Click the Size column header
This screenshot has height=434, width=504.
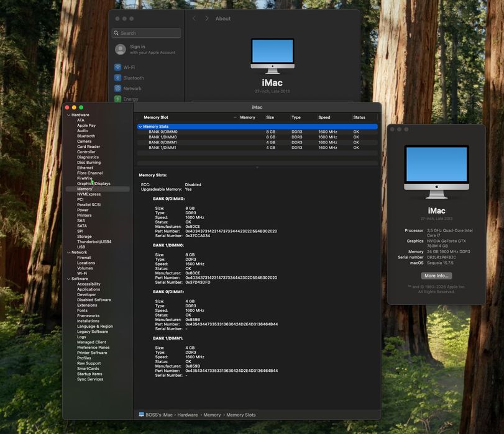[x=270, y=117]
